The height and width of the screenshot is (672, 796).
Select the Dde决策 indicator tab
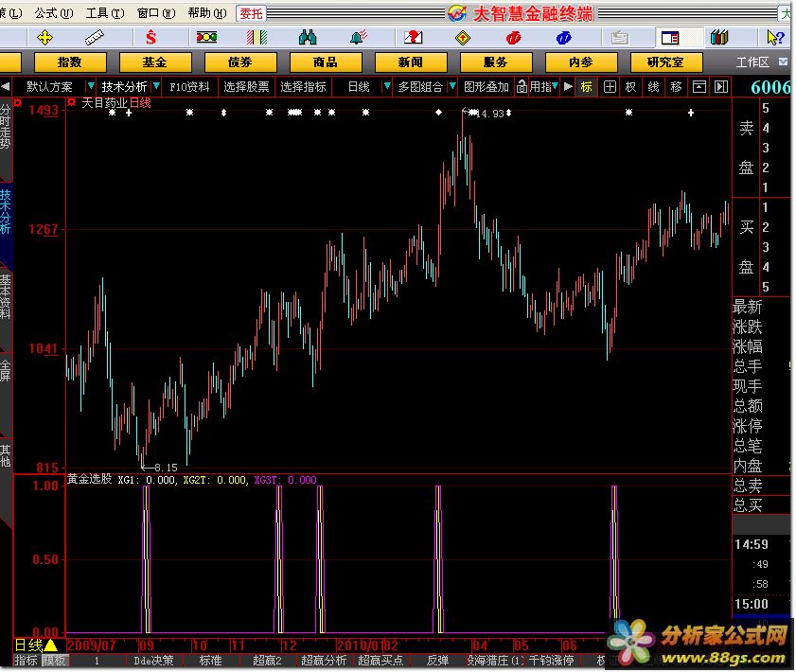(x=154, y=661)
